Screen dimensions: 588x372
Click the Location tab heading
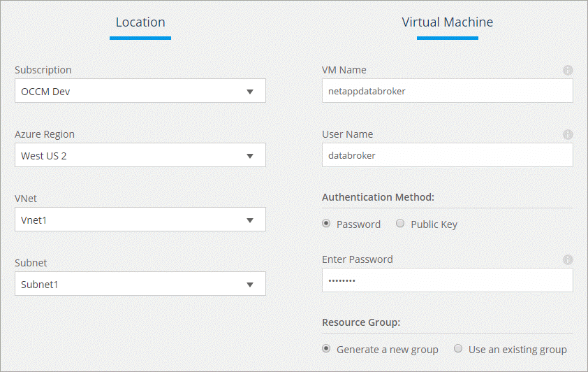point(140,22)
